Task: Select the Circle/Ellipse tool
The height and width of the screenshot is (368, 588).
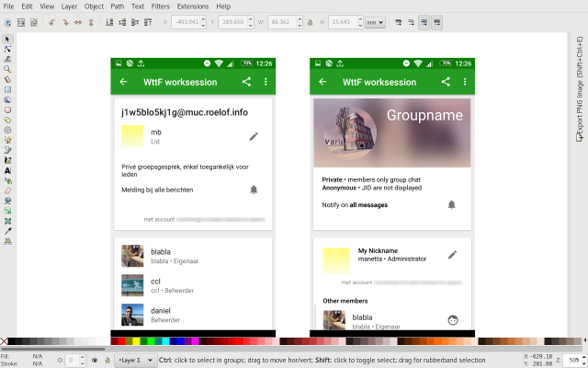Action: pyautogui.click(x=7, y=109)
